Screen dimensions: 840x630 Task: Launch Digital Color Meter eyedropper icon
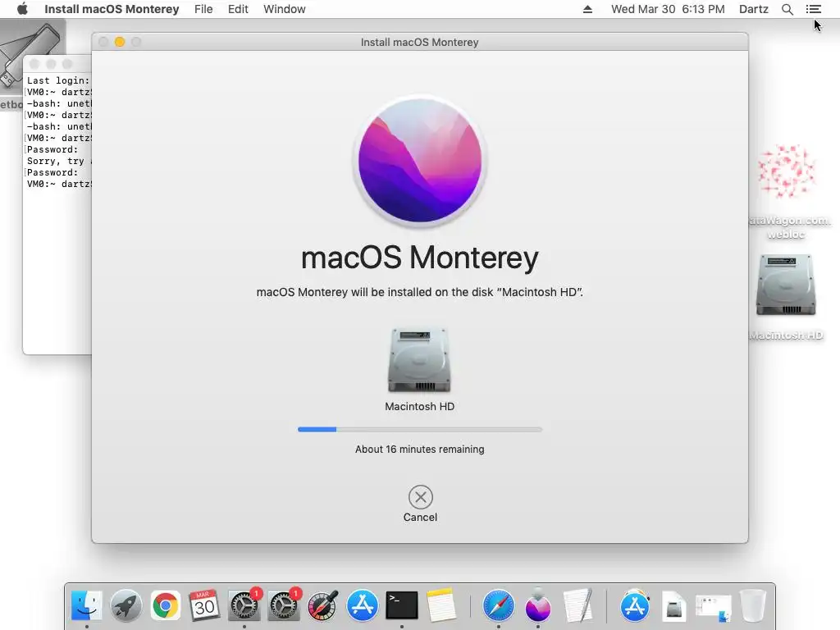tap(323, 606)
